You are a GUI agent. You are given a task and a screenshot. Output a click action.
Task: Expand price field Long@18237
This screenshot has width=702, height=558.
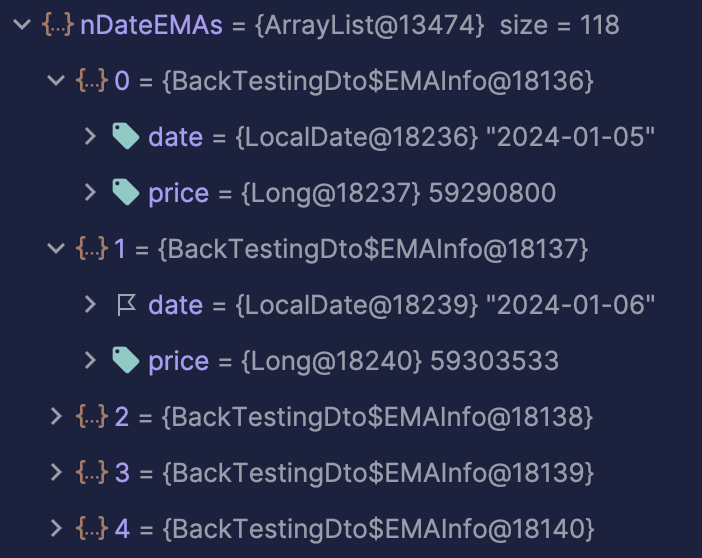click(x=90, y=193)
